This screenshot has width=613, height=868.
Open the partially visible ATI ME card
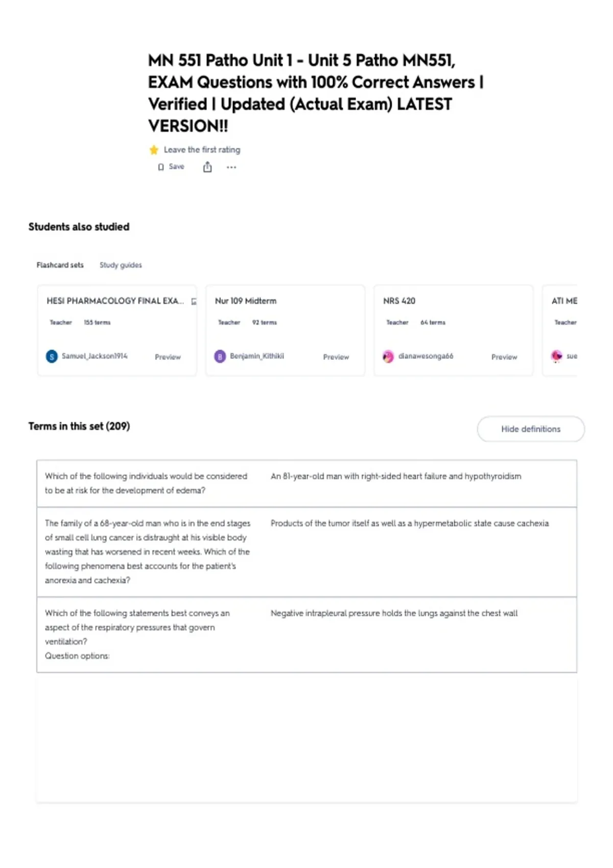tap(560, 330)
